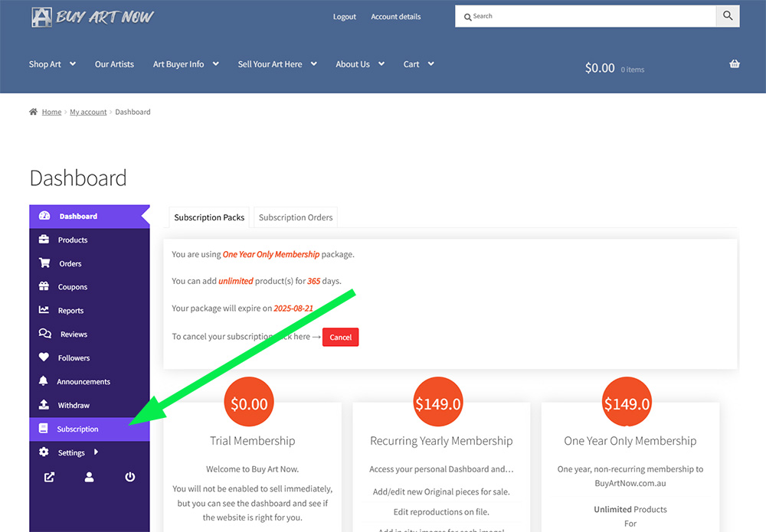Open Followers in the sidebar menu
The image size is (766, 532).
90,357
